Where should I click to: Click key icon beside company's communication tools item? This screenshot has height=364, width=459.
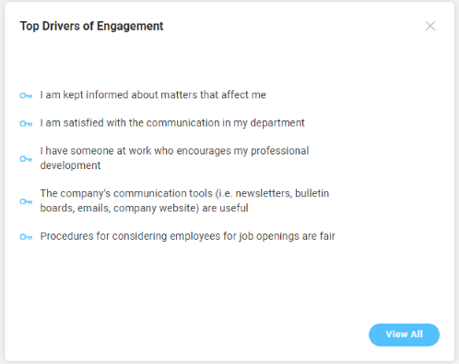(26, 202)
